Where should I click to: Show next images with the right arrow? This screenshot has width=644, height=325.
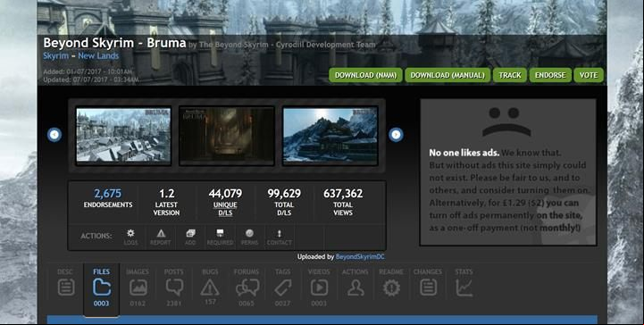396,135
